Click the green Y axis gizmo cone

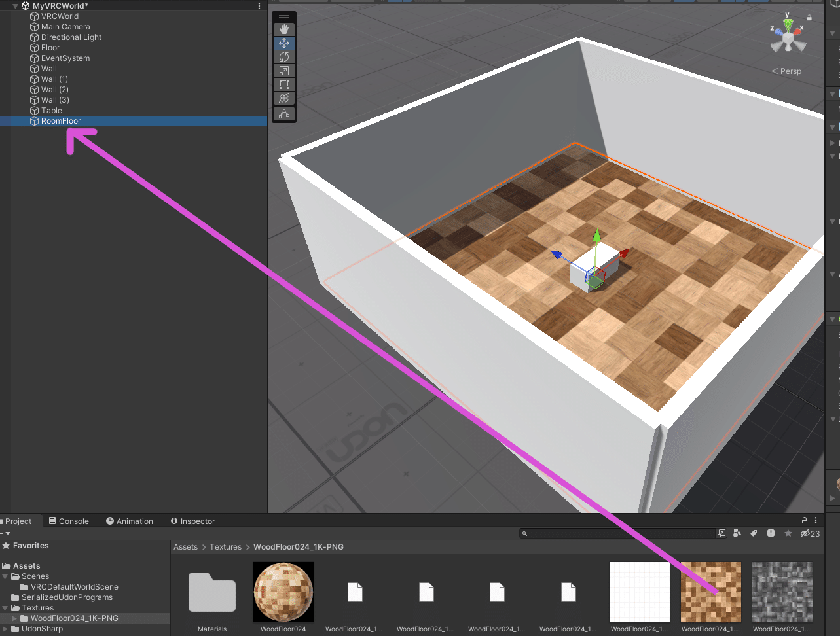pyautogui.click(x=788, y=26)
